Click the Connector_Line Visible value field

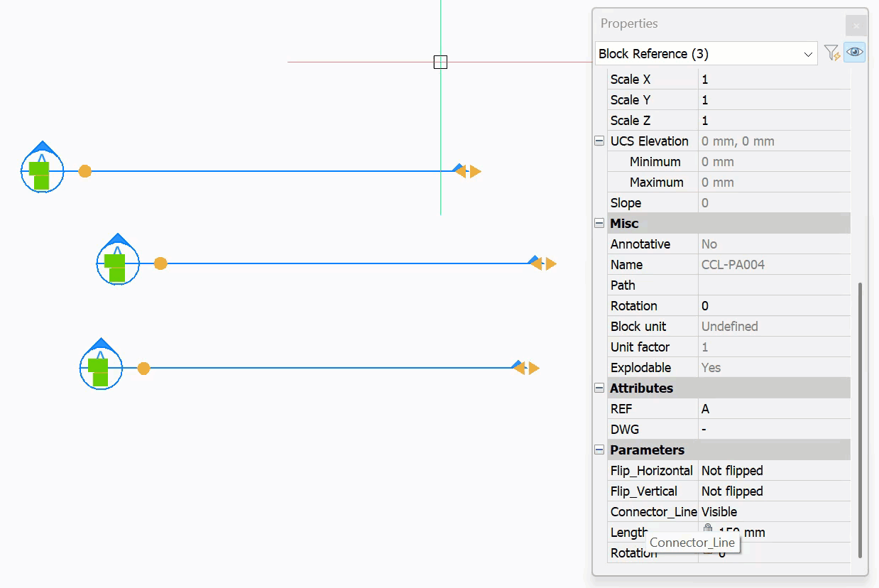774,511
